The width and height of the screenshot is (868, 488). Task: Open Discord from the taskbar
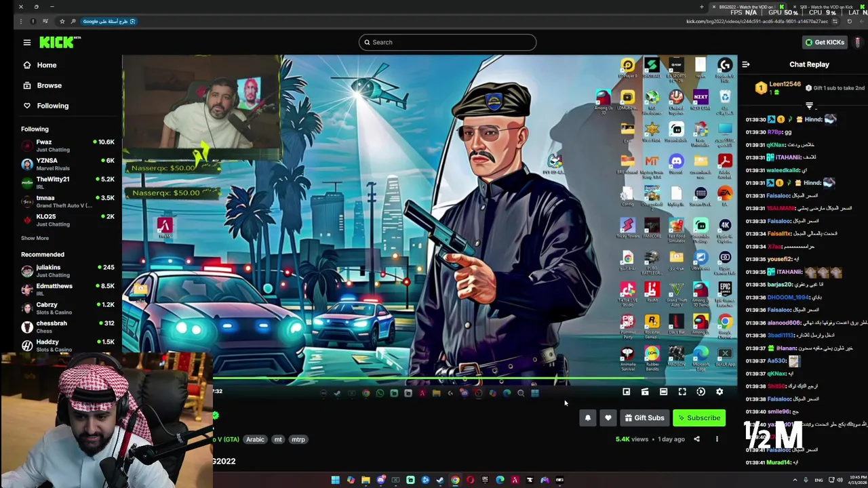(380, 480)
